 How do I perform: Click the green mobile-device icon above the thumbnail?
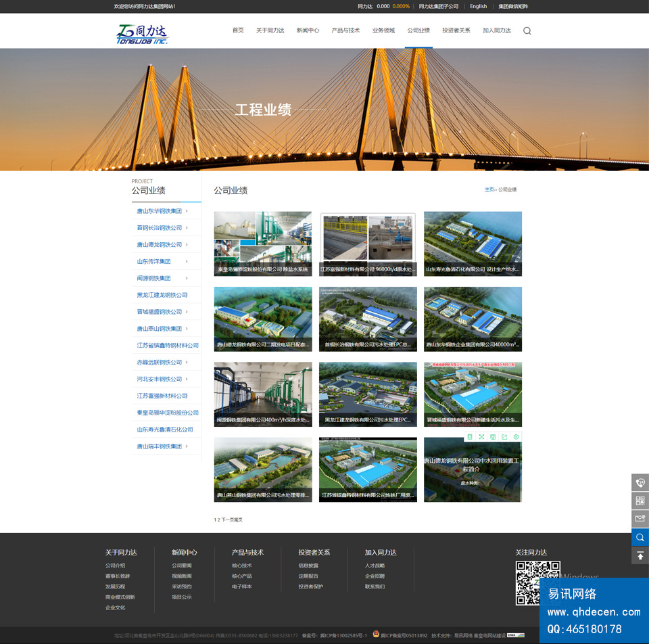(x=470, y=437)
